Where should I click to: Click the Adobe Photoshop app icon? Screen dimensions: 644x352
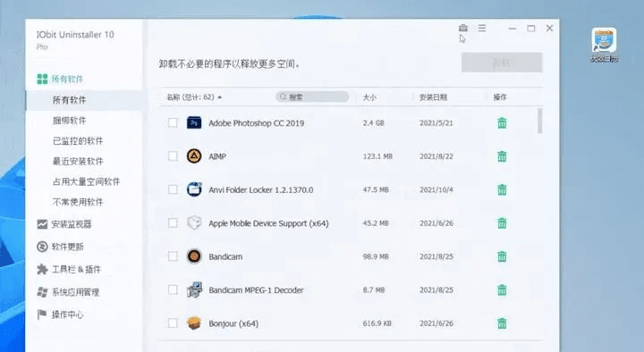click(194, 122)
